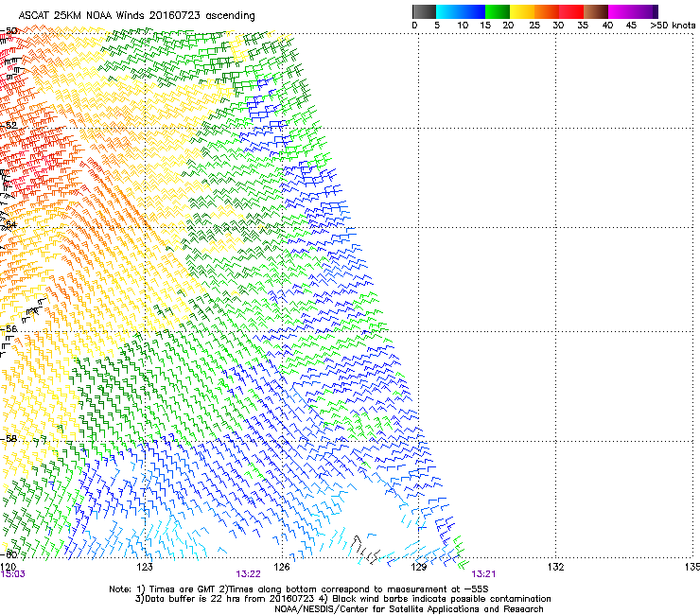Click the '30' label under the color scale
This screenshot has width=700, height=615.
click(x=558, y=26)
